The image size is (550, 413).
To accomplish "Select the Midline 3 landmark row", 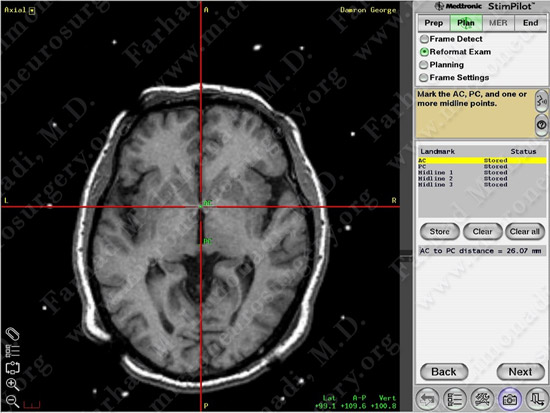I will point(482,185).
